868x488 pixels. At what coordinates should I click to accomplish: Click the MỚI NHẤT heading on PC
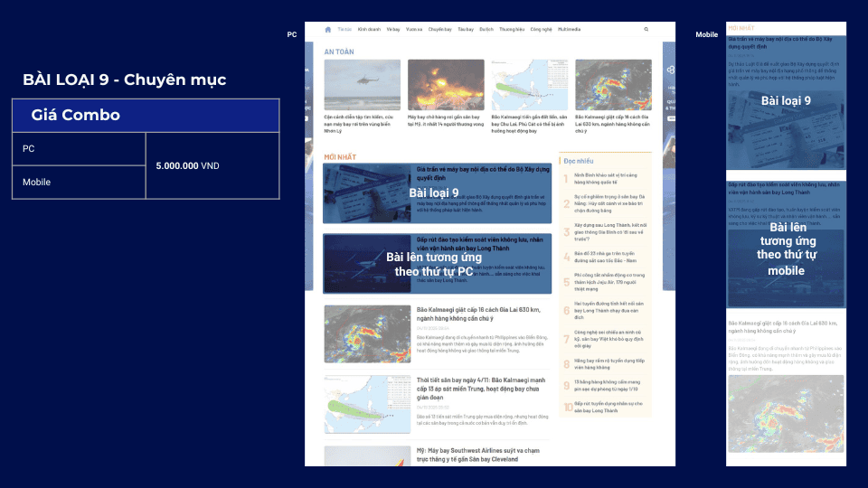pos(340,157)
